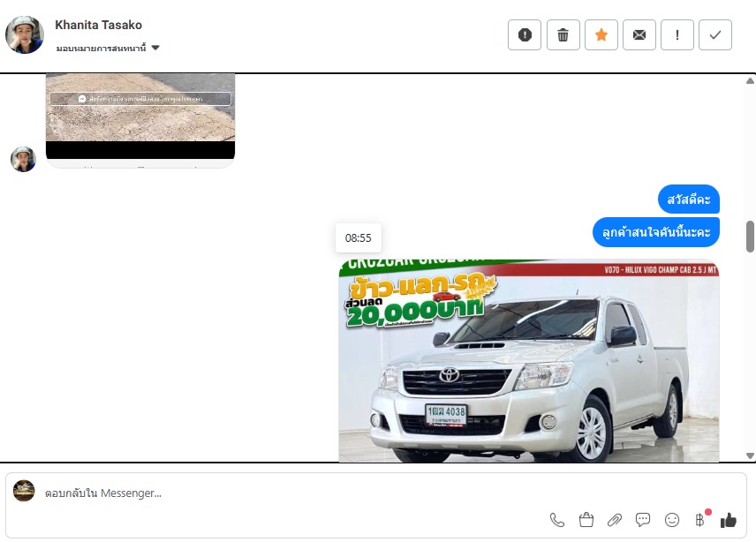
Task: Attach a file with paperclip icon
Action: pos(615,520)
